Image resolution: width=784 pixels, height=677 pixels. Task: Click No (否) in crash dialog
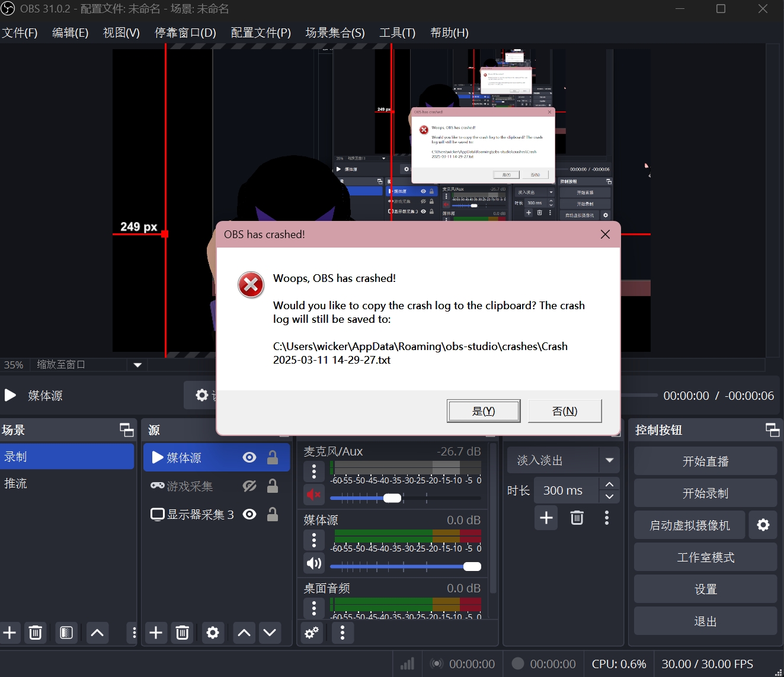565,411
